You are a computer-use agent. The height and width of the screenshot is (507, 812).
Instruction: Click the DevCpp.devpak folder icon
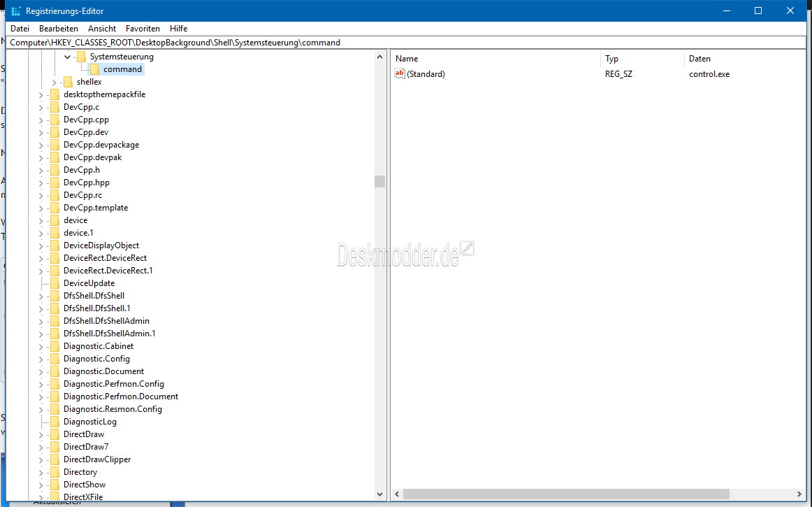click(x=55, y=157)
